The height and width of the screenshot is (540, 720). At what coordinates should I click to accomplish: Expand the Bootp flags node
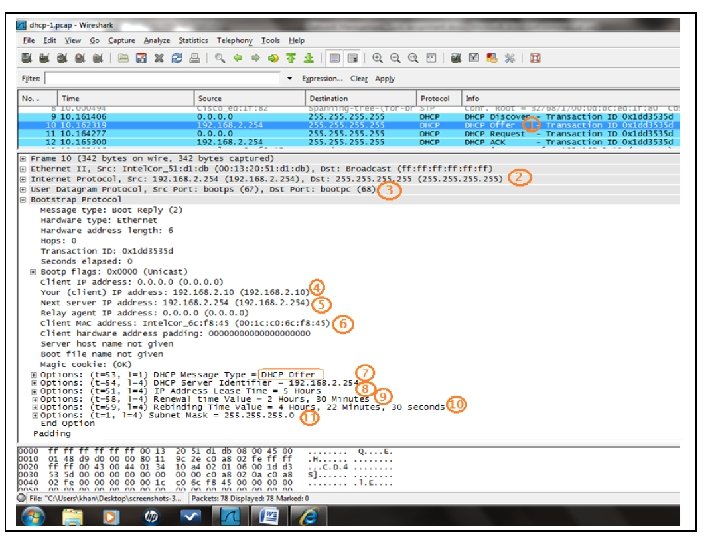coord(33,272)
